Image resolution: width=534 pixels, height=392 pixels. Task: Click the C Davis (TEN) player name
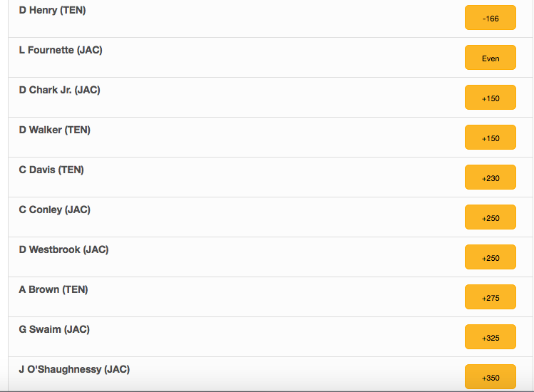click(x=51, y=170)
